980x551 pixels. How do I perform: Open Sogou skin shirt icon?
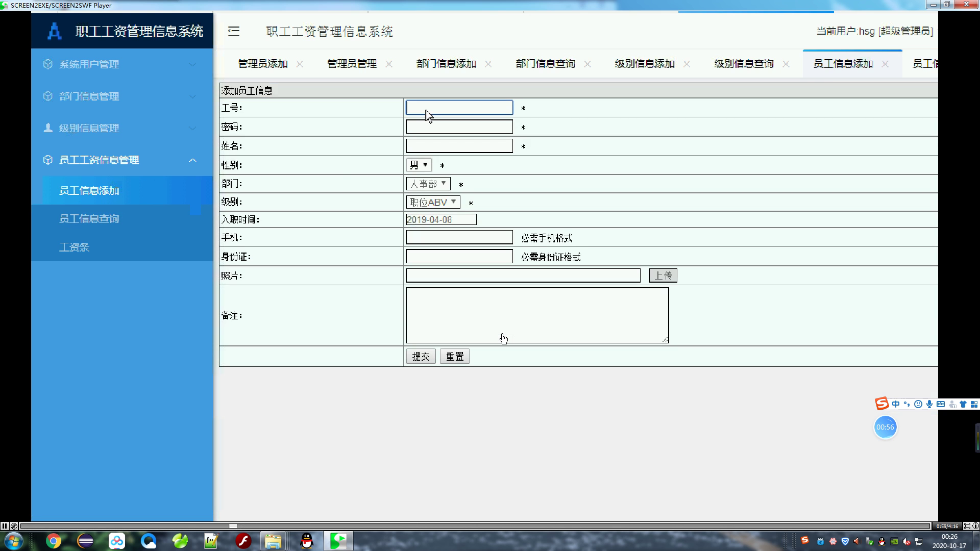(x=963, y=404)
